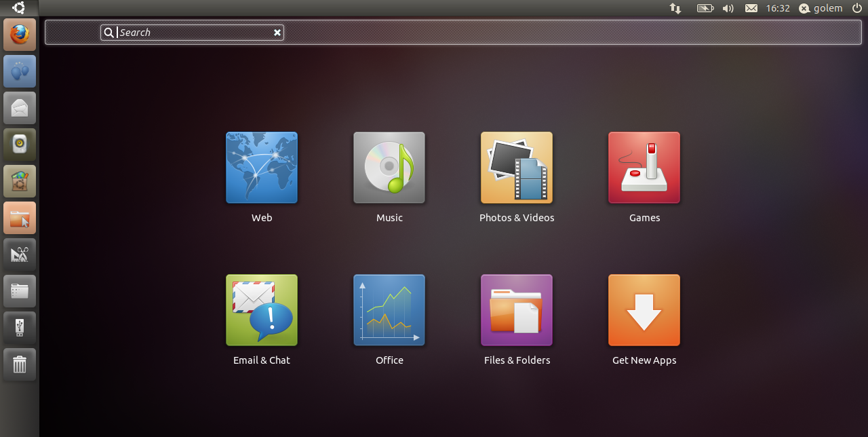868x437 pixels.
Task: Open the Music category tile
Action: [389, 168]
